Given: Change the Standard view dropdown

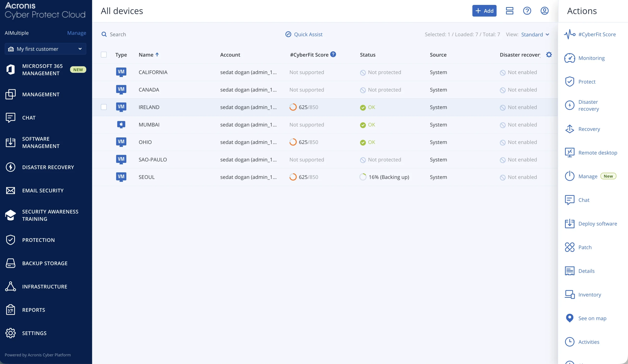Looking at the screenshot, I should pyautogui.click(x=535, y=34).
